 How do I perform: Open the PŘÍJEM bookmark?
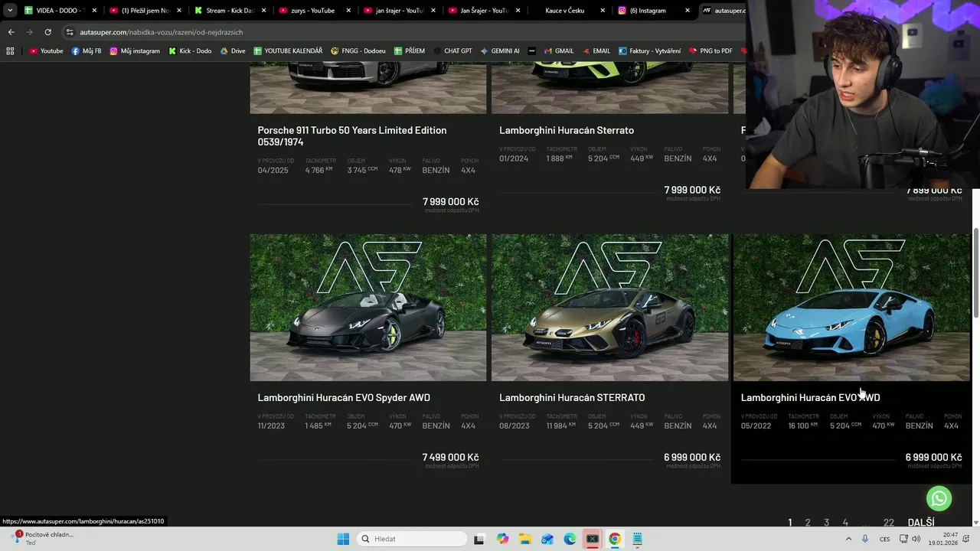(x=410, y=51)
